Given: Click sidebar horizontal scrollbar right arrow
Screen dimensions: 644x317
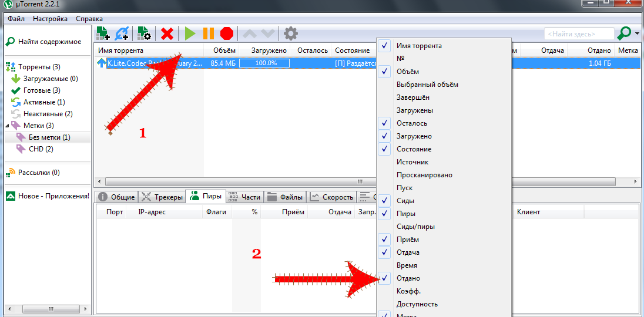Looking at the screenshot, I should [x=85, y=308].
